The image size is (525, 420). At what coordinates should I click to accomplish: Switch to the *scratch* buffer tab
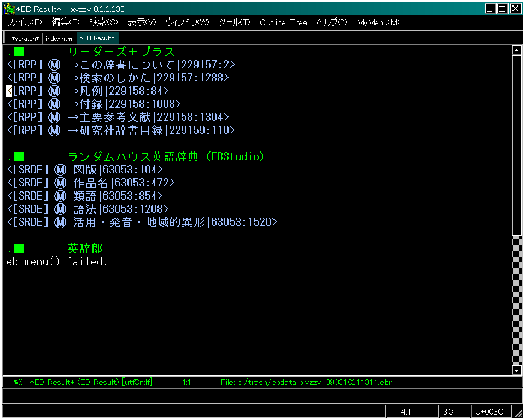pos(26,39)
